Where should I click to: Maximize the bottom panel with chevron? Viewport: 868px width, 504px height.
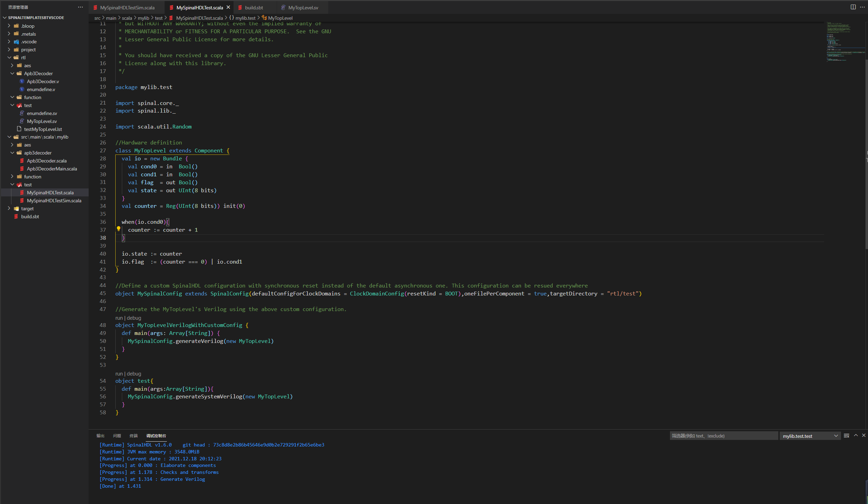click(856, 435)
